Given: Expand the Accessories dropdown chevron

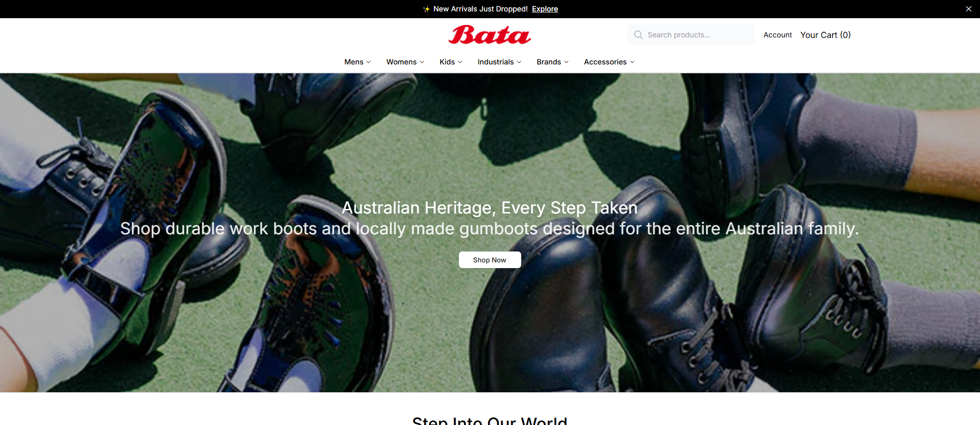Looking at the screenshot, I should pyautogui.click(x=632, y=62).
